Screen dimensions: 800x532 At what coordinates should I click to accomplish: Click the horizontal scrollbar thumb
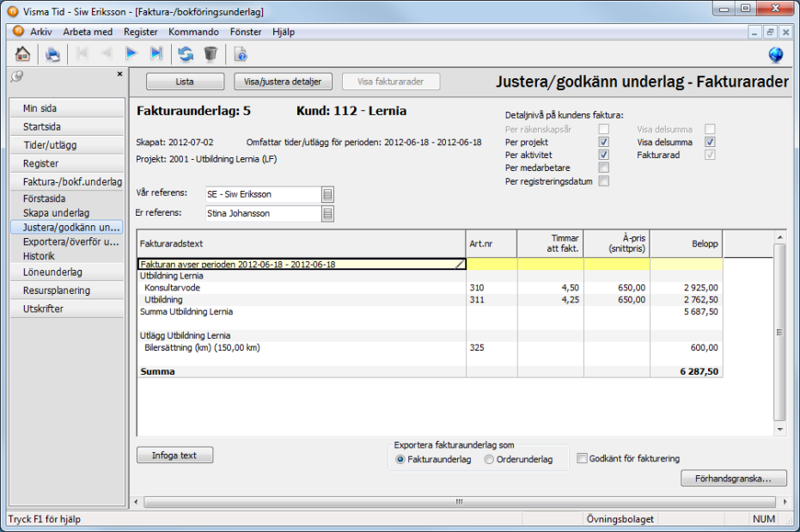pos(460,502)
